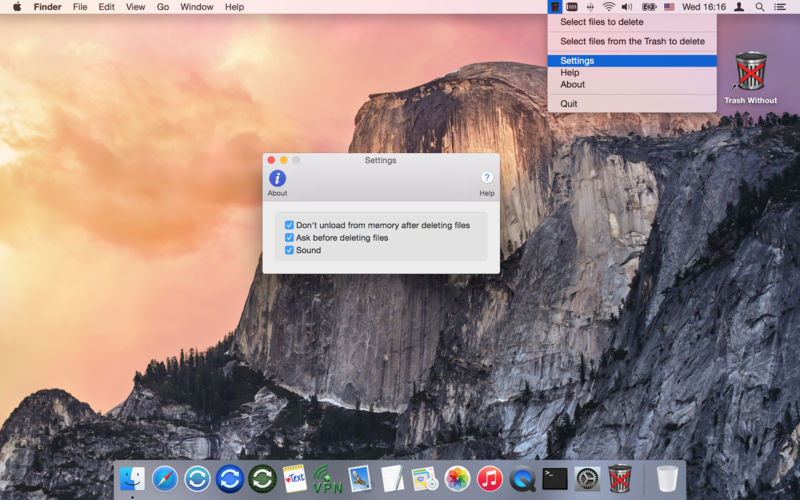Minimize the Settings window
800x500 pixels.
tap(284, 160)
